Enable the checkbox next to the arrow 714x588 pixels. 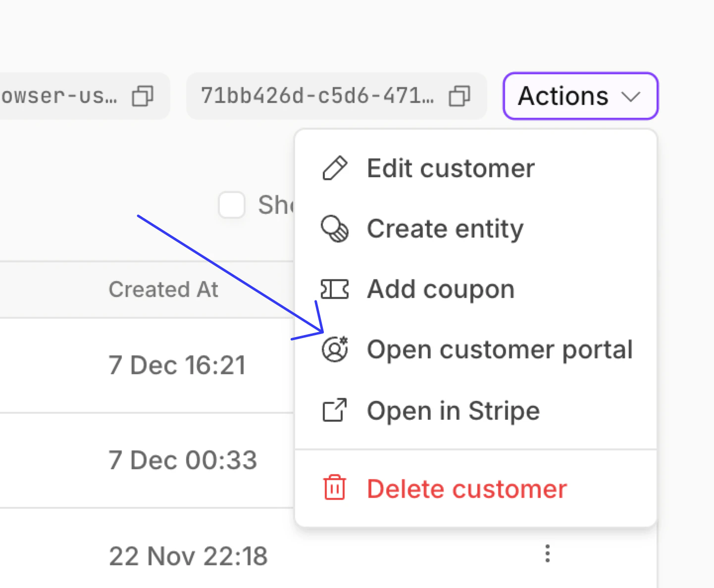point(231,204)
